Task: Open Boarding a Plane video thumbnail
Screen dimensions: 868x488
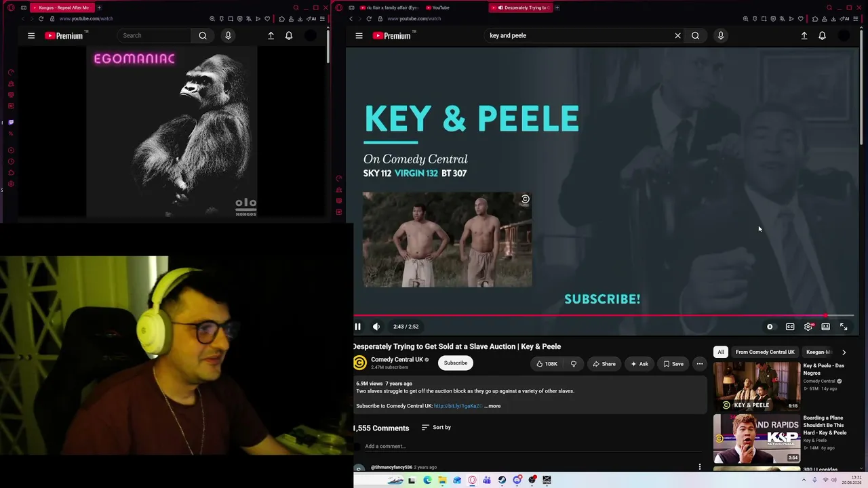Action: (x=757, y=439)
